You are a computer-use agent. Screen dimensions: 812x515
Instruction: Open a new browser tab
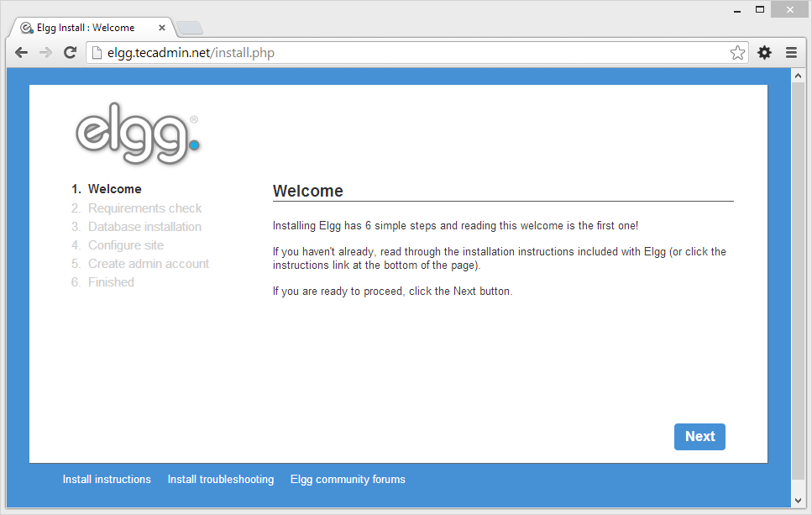pyautogui.click(x=190, y=28)
